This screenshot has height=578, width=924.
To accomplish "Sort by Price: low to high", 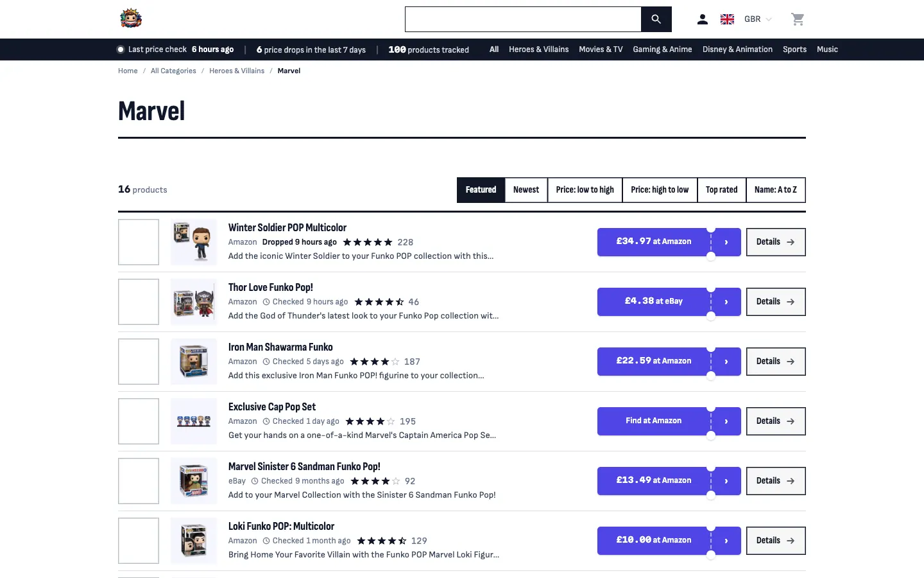I will coord(585,190).
